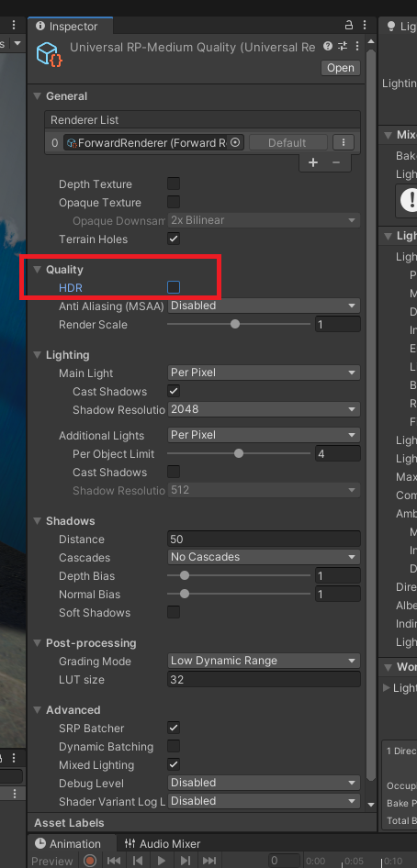Click the shadow Distance field showing 50
Screen dimensions: 417x868
264,539
